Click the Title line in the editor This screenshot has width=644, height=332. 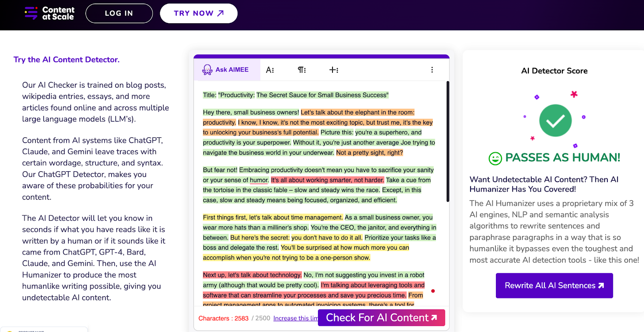click(x=295, y=95)
